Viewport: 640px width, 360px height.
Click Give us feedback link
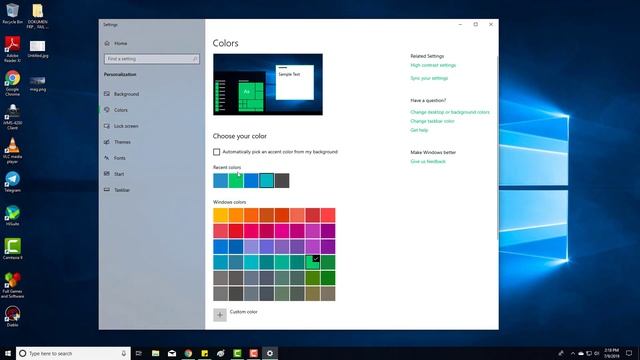[428, 162]
